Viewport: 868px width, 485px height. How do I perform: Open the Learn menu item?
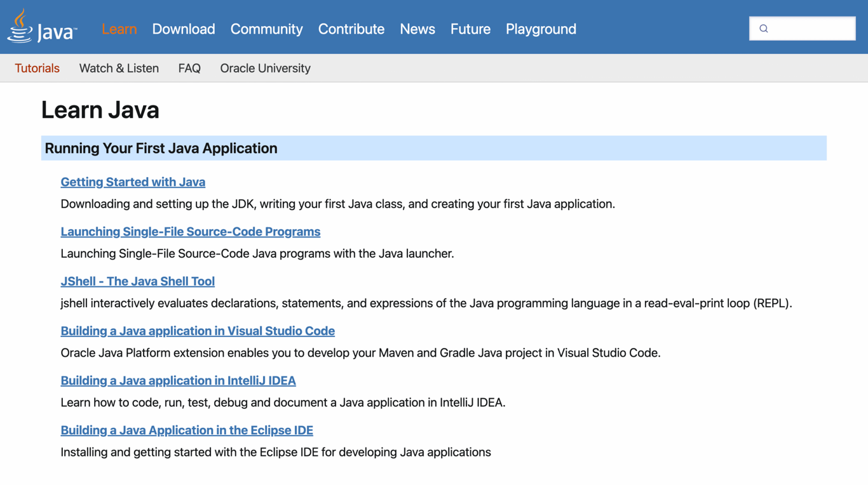pyautogui.click(x=119, y=29)
